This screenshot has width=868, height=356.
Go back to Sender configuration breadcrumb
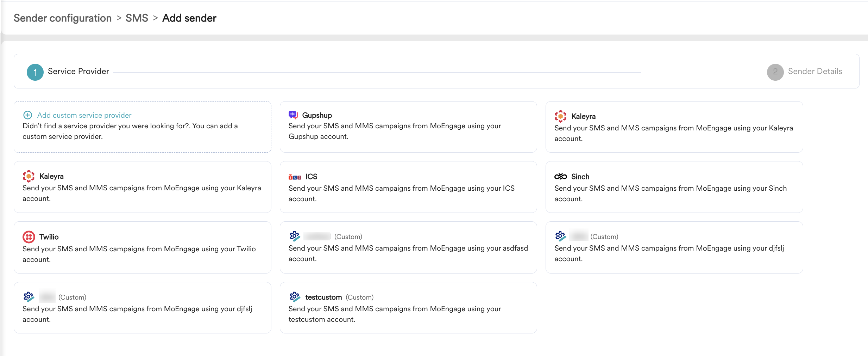pyautogui.click(x=63, y=18)
